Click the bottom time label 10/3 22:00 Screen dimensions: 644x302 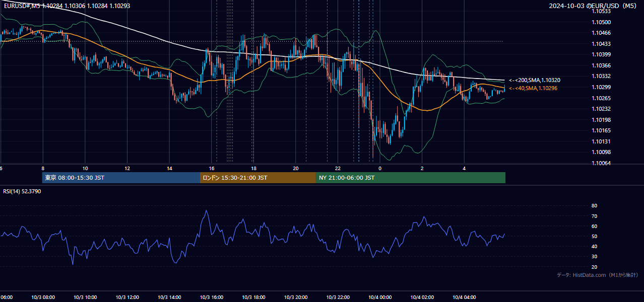(338, 297)
